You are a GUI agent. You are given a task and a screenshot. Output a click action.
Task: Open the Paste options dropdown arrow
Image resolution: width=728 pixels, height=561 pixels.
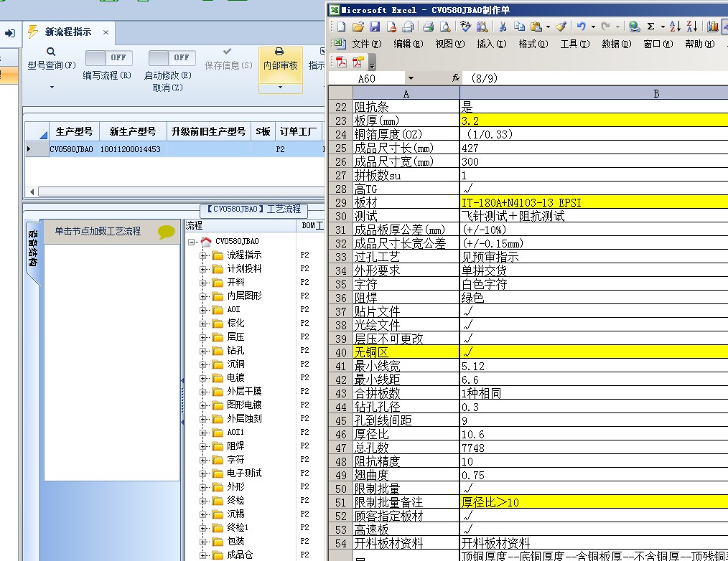coord(548,27)
